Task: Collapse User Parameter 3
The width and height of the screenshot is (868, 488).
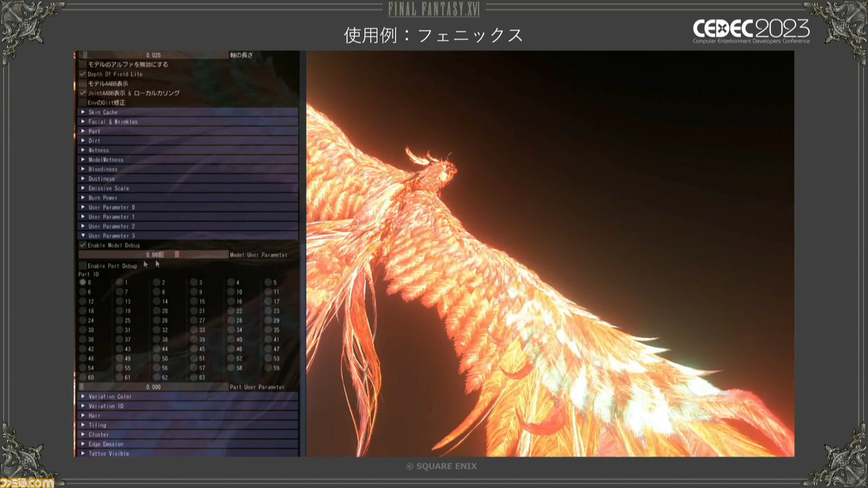Action: point(188,235)
